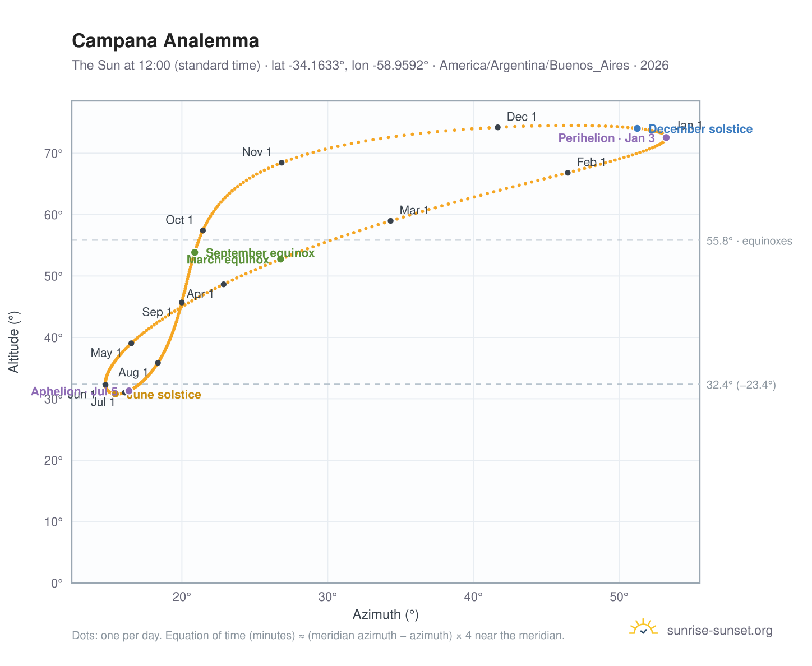Viewport: 812px width, 666px height.
Task: Click the Campana Analemma chart title
Action: click(x=165, y=41)
